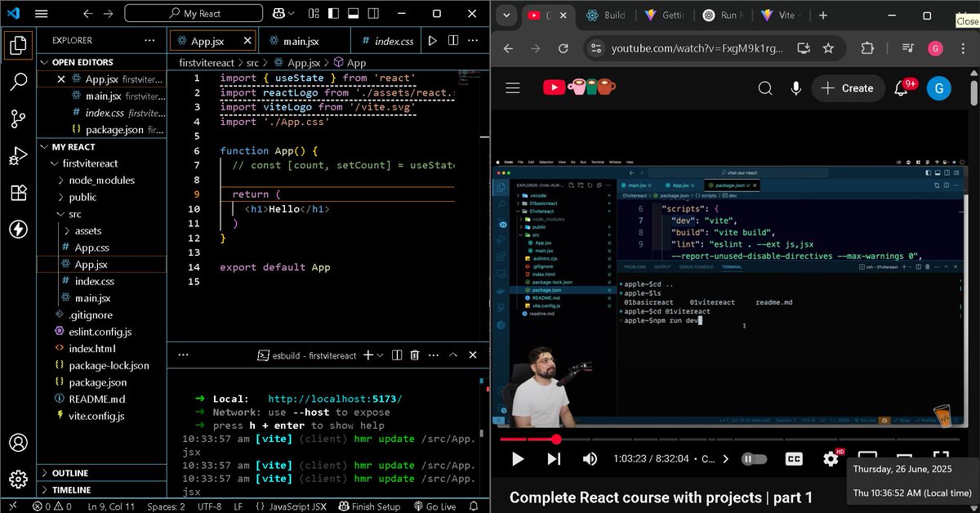Screen dimensions: 980x513
Task: Open the lightning bolt extension in activity bar
Action: pyautogui.click(x=18, y=230)
